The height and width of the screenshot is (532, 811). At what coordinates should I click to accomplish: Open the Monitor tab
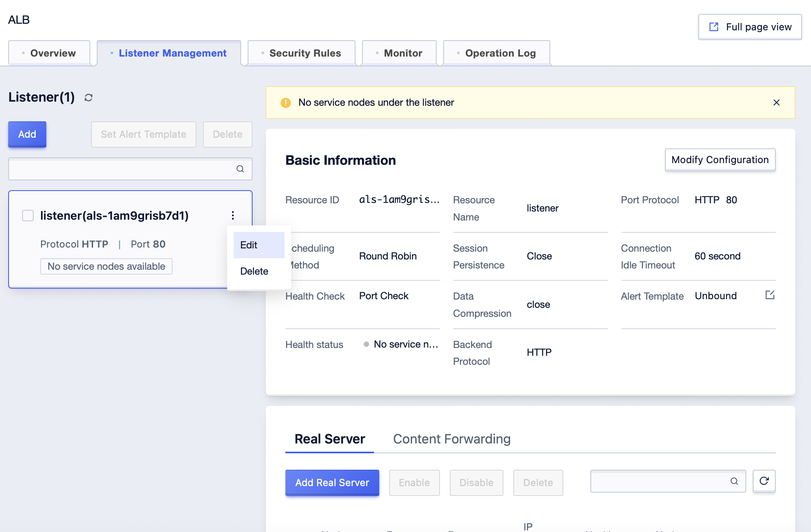[x=399, y=53]
